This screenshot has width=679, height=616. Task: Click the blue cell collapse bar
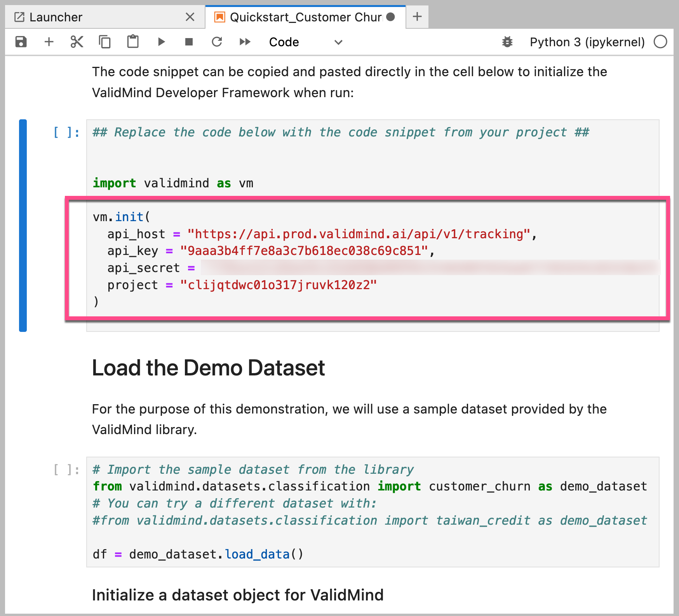[x=23, y=225]
